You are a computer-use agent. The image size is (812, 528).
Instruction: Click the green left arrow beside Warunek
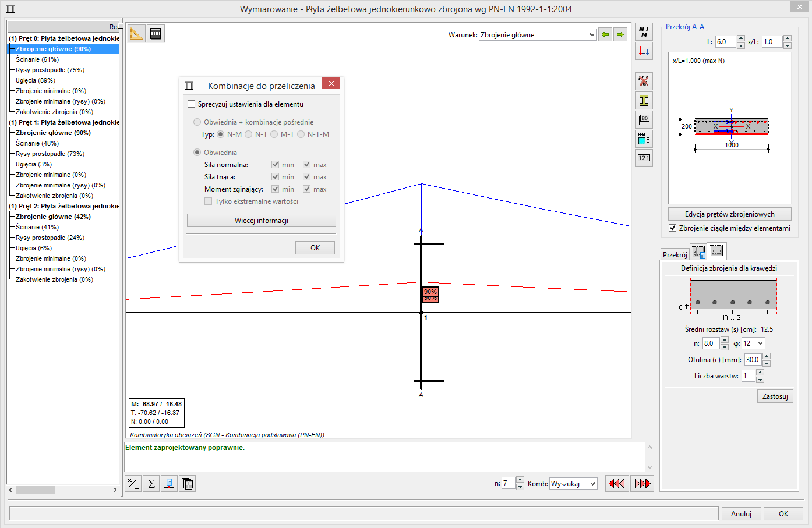click(605, 34)
